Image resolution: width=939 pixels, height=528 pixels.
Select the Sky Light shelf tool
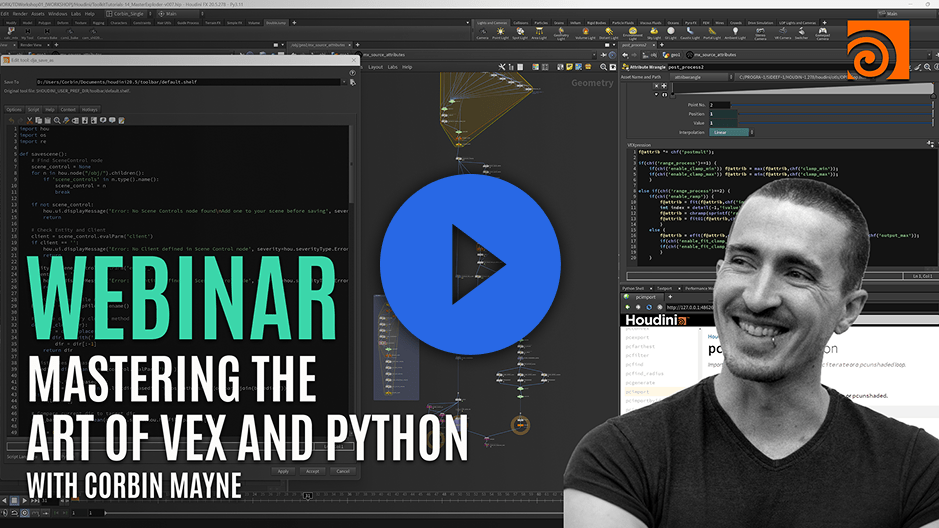(654, 34)
